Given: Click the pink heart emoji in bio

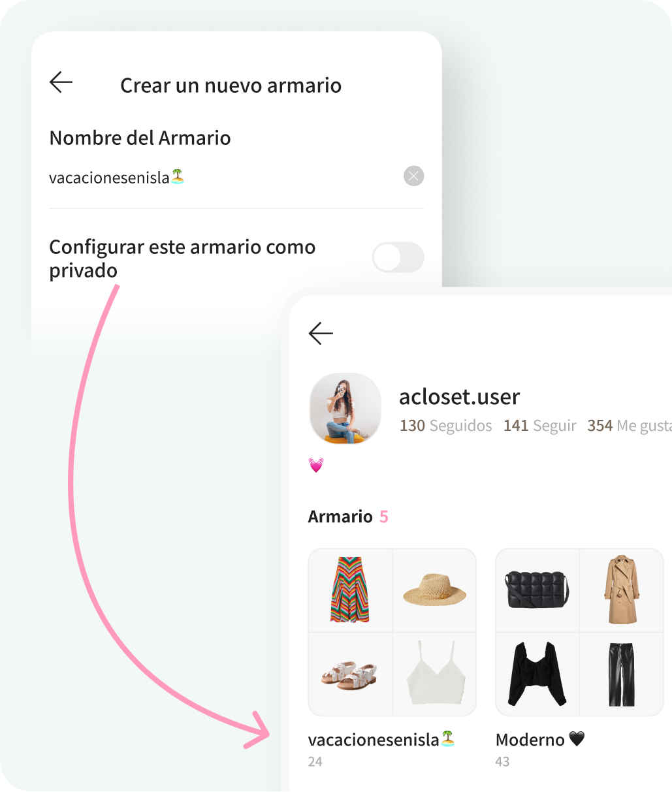Looking at the screenshot, I should coord(316,466).
